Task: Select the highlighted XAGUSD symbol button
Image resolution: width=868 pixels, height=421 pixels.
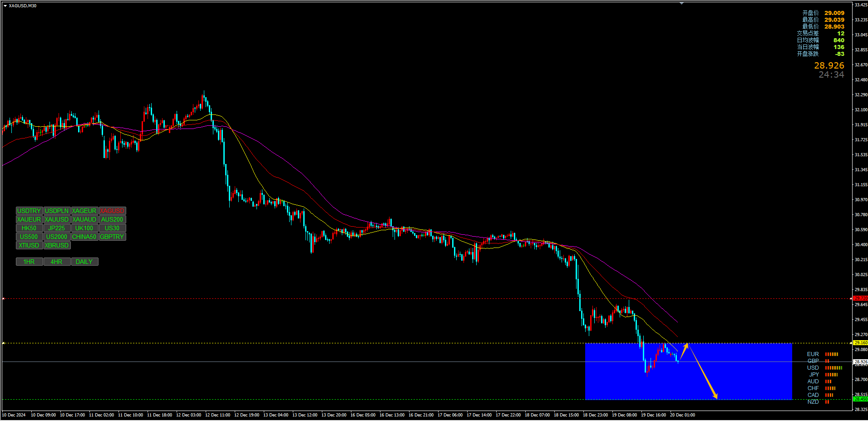Action: [112, 211]
